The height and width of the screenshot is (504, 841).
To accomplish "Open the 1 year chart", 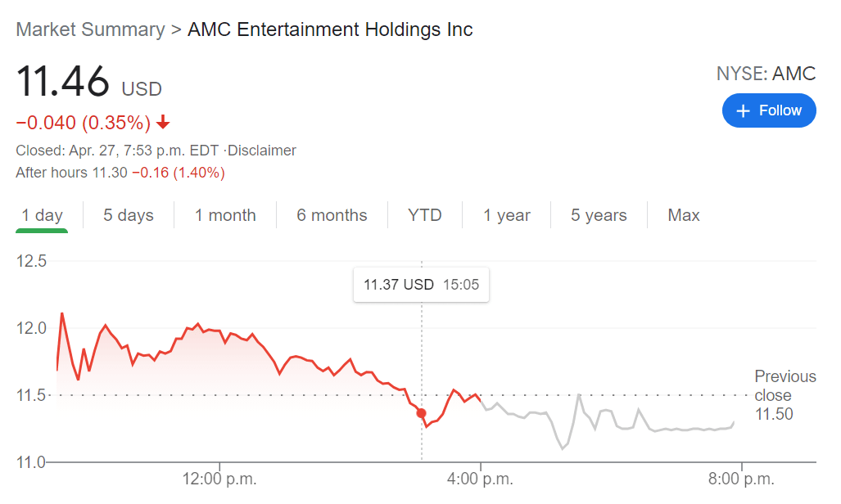I will tap(507, 215).
